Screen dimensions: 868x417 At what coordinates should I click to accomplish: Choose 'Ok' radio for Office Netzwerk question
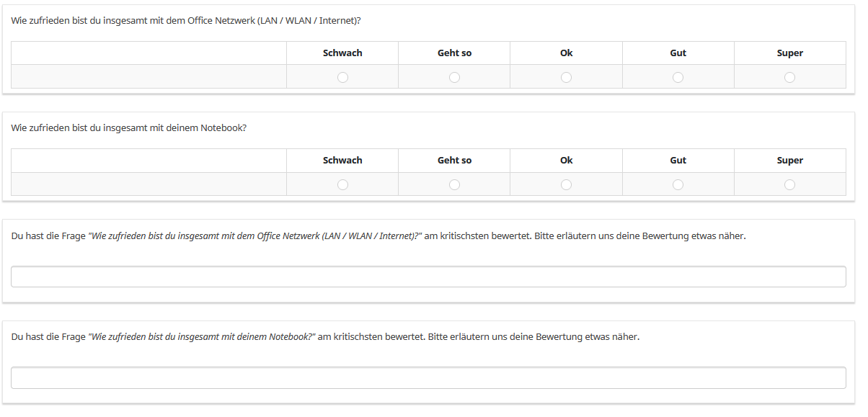[566, 77]
